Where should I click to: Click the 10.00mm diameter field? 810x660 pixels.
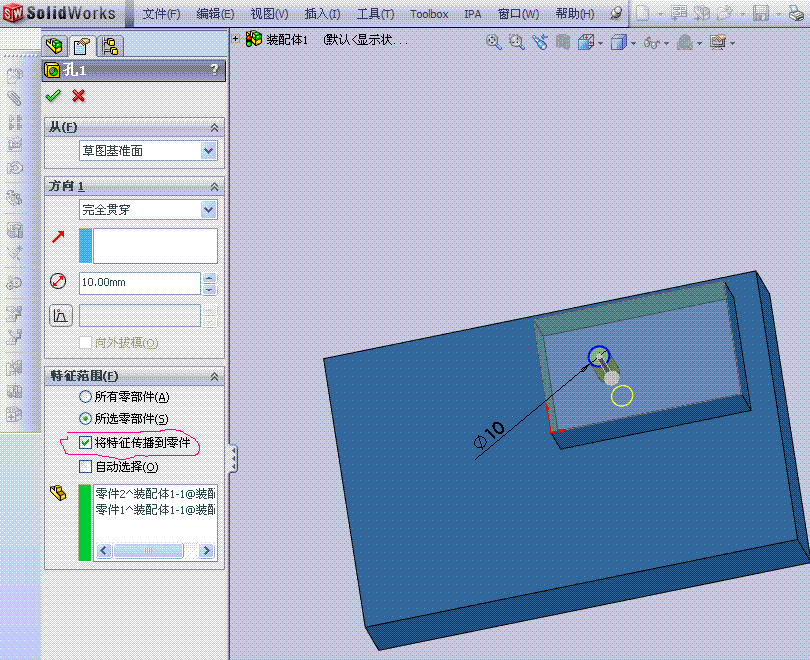point(139,283)
